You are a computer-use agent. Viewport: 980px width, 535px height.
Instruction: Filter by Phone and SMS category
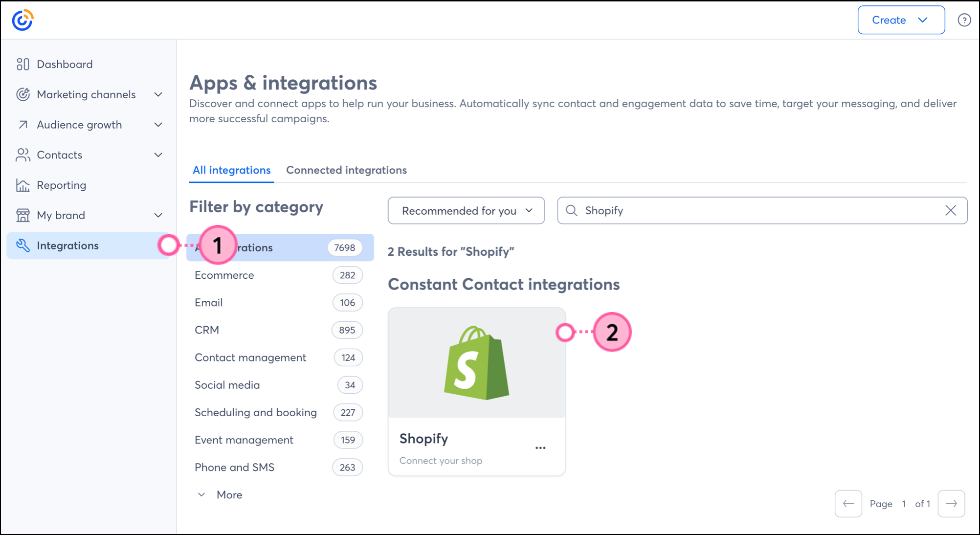(x=280, y=467)
